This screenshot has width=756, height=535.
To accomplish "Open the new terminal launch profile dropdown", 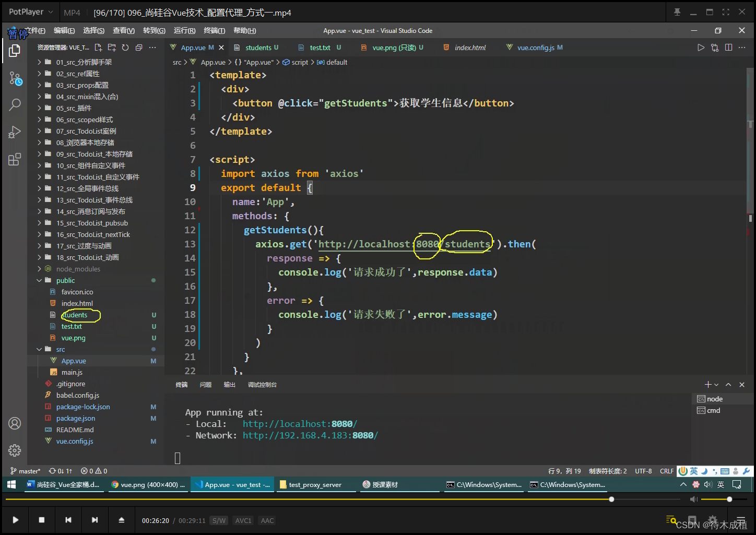I will point(716,385).
